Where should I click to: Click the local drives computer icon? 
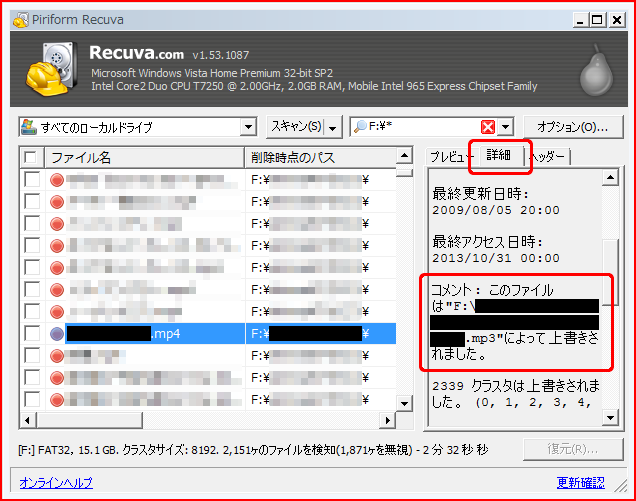pos(29,127)
